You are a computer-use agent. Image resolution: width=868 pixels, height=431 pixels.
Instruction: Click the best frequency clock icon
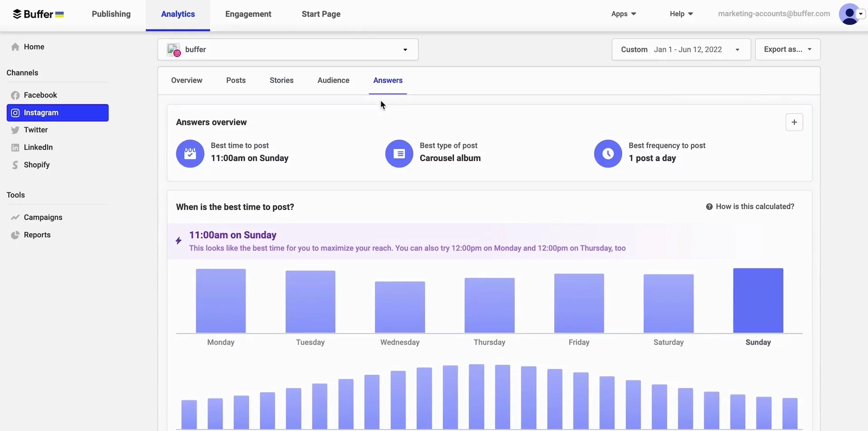[x=608, y=153]
